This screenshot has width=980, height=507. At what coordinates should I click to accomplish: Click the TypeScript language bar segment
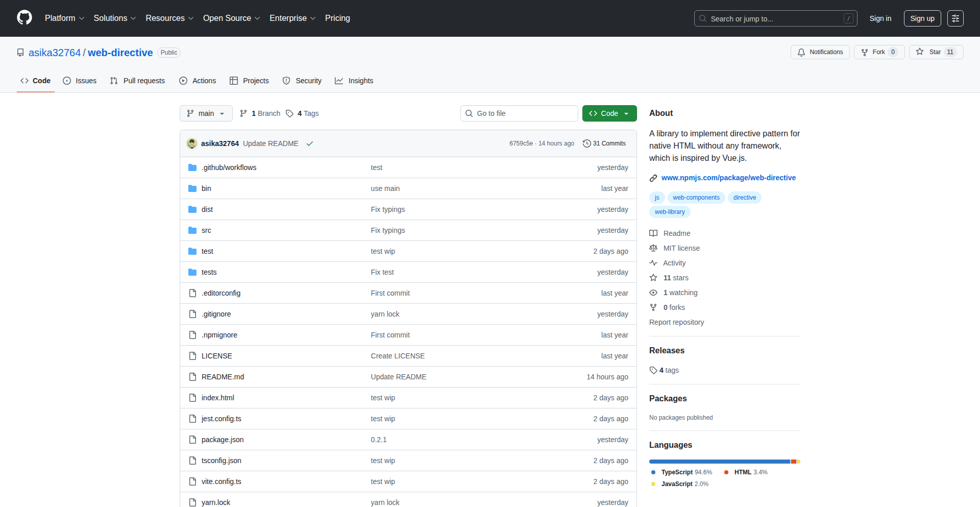point(719,462)
